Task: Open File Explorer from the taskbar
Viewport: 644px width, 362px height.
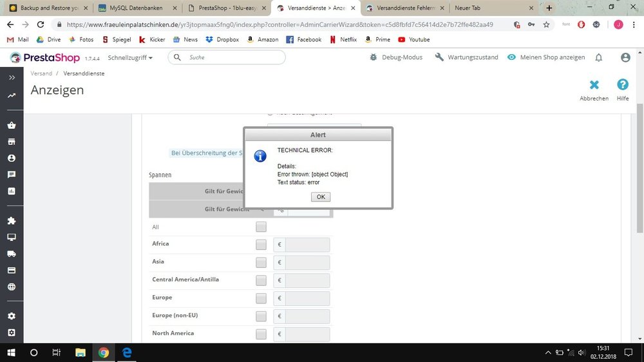Action: (80, 352)
